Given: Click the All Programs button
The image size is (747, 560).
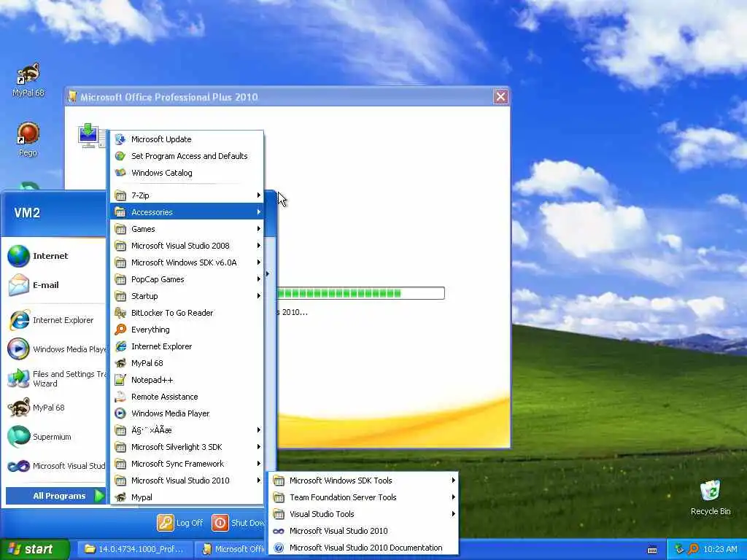Looking at the screenshot, I should tap(55, 496).
